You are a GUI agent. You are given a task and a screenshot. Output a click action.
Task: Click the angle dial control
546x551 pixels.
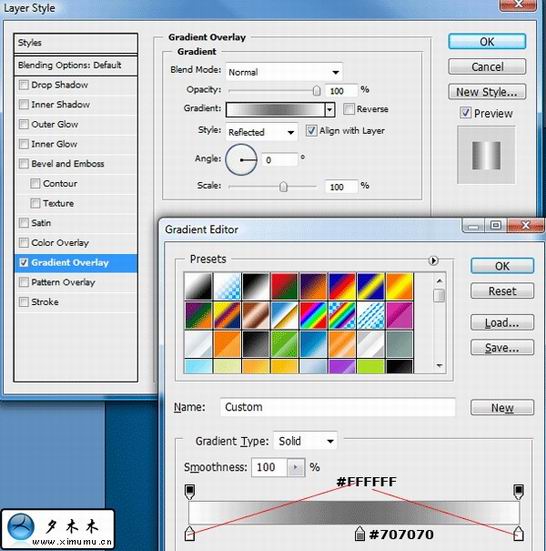coord(241,160)
